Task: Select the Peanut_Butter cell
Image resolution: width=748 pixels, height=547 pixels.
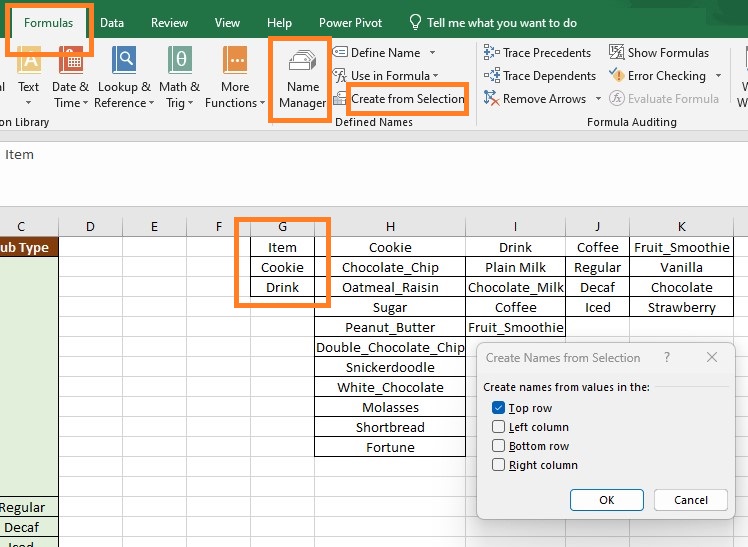Action: point(390,327)
